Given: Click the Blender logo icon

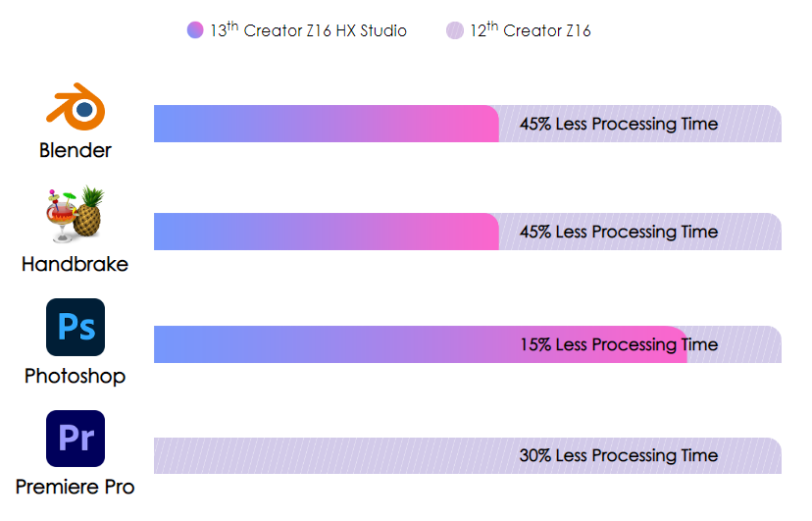Looking at the screenshot, I should point(76,107).
